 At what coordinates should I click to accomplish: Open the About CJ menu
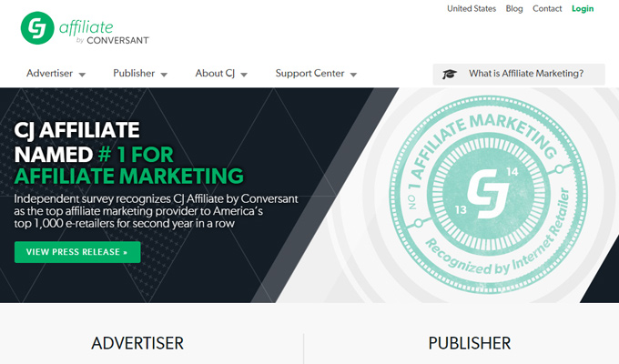coord(215,74)
